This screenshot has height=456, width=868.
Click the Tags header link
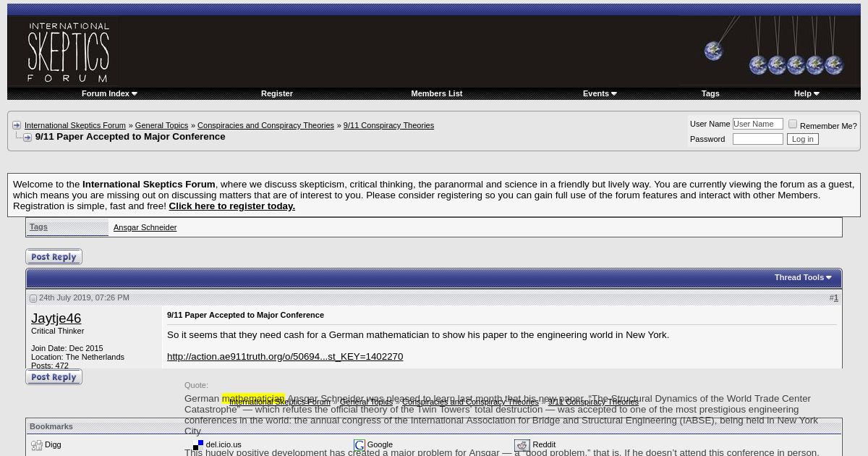tap(38, 227)
